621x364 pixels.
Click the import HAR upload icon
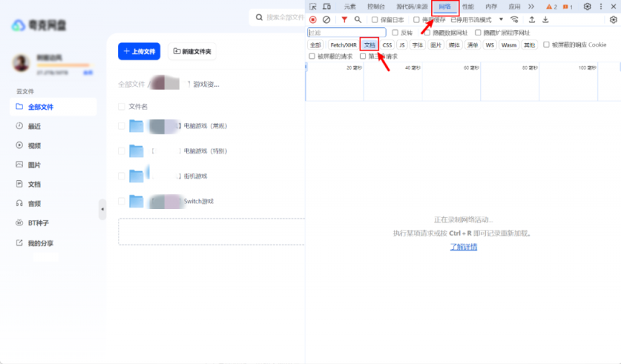(x=532, y=19)
